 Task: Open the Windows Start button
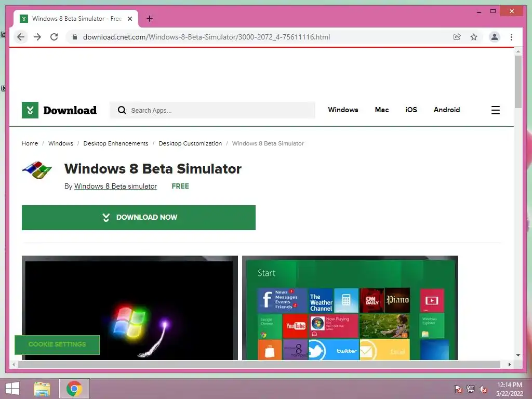[x=12, y=389]
